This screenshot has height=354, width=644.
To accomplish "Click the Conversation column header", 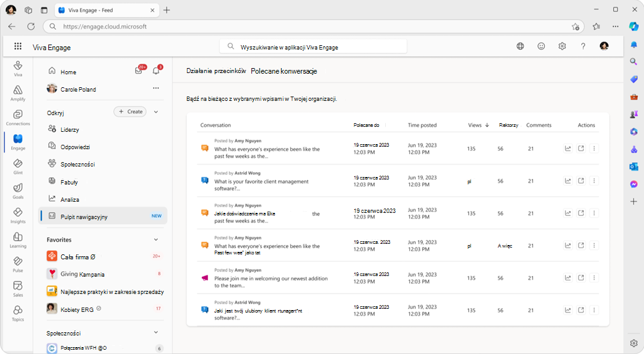I will pyautogui.click(x=215, y=125).
